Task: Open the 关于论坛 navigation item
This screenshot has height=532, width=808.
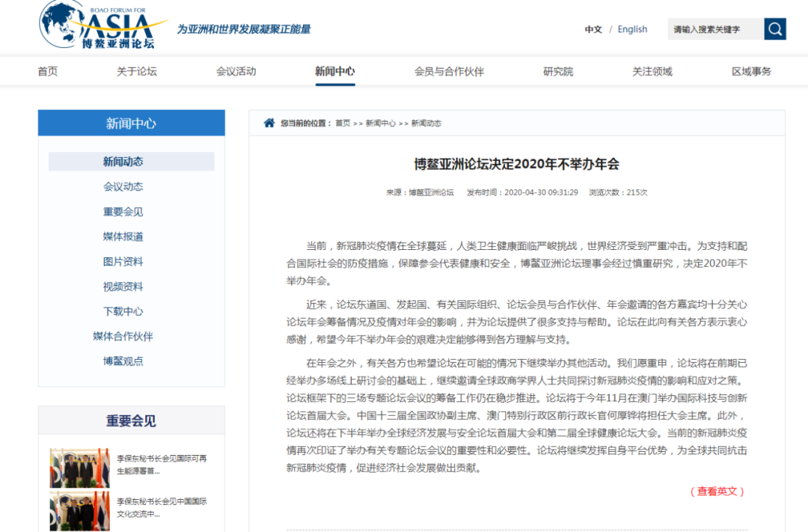Action: tap(137, 71)
